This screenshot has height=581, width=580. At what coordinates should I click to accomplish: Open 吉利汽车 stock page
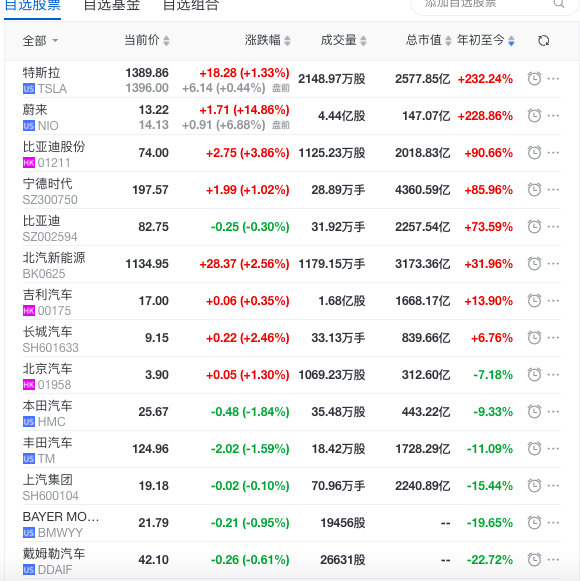[47, 295]
